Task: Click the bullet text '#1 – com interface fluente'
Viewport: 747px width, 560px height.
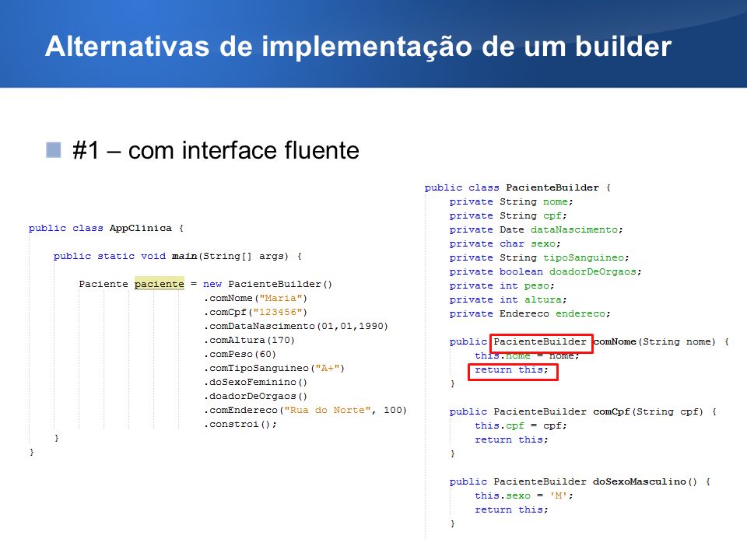Action: point(216,150)
